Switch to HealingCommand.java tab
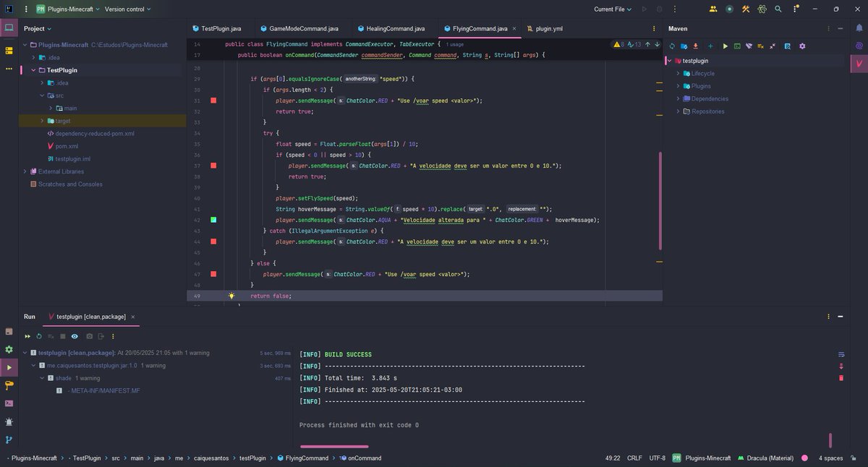Screen dimensions: 868x467 tap(391, 29)
